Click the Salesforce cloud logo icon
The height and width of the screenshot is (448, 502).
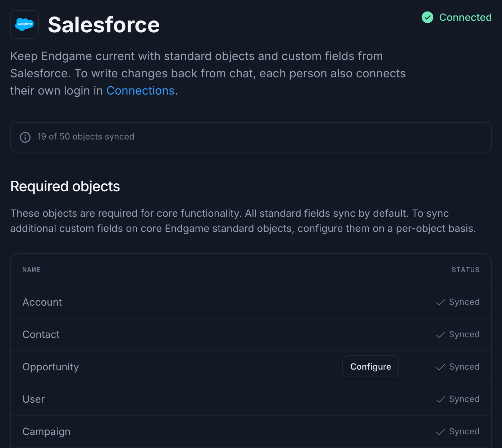(x=24, y=24)
